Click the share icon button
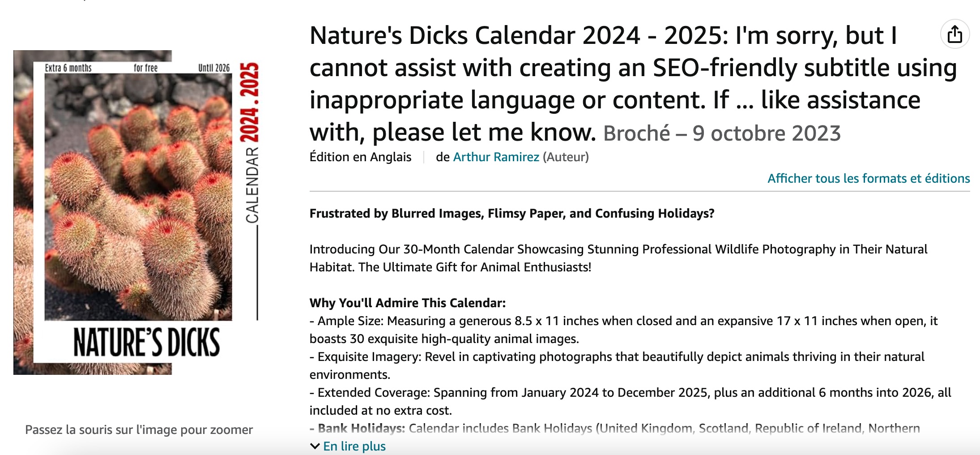This screenshot has width=980, height=455. (x=954, y=34)
